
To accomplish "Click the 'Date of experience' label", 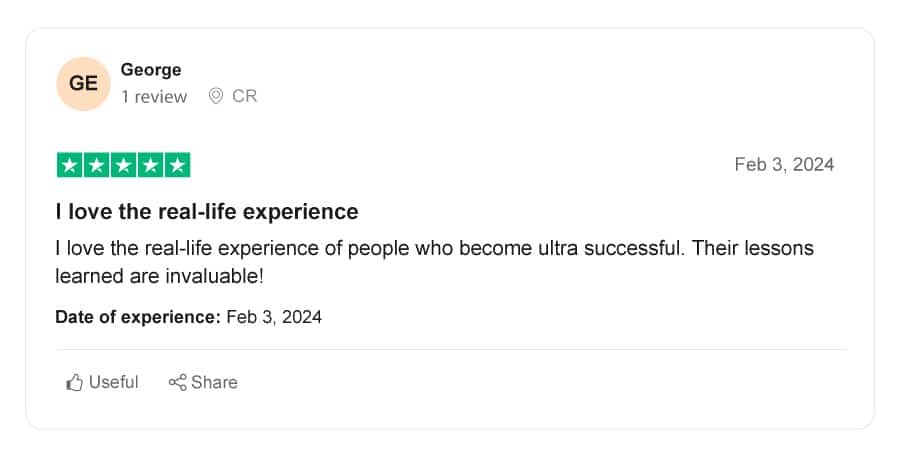I will point(138,317).
